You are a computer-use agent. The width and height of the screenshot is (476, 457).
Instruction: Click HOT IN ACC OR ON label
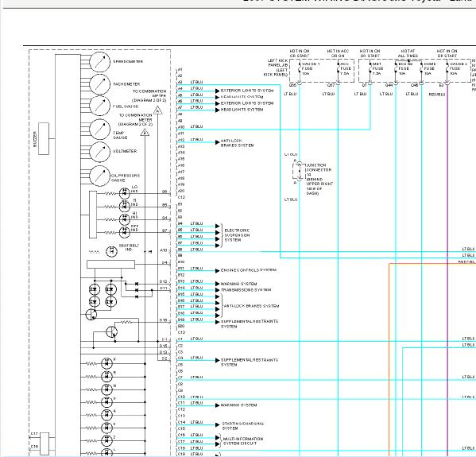pos(338,53)
